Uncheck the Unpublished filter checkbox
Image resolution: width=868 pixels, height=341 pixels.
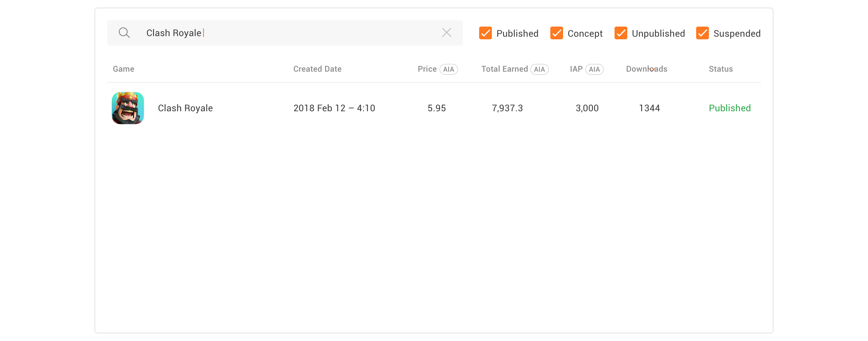pyautogui.click(x=620, y=33)
